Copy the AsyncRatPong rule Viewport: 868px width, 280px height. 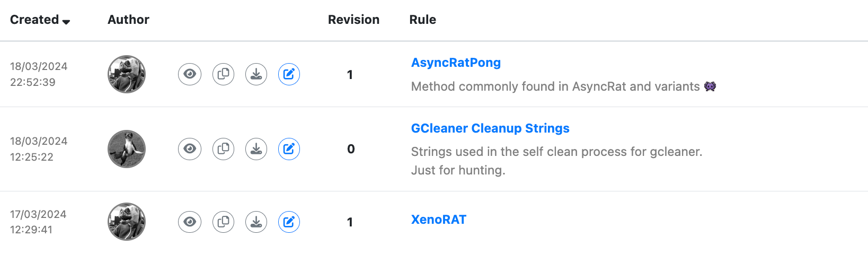tap(223, 74)
